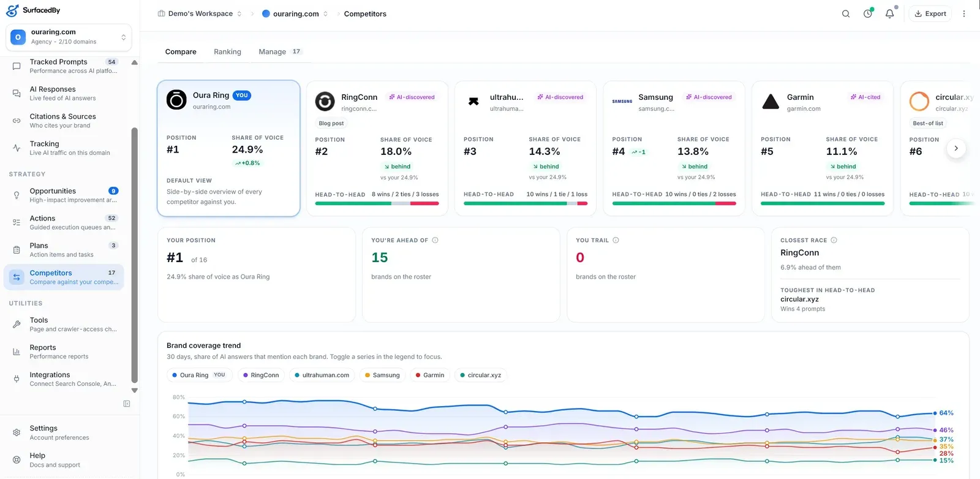Click the Competitors swap-arrows icon
Screen dimensions: 980x479
[x=17, y=277]
